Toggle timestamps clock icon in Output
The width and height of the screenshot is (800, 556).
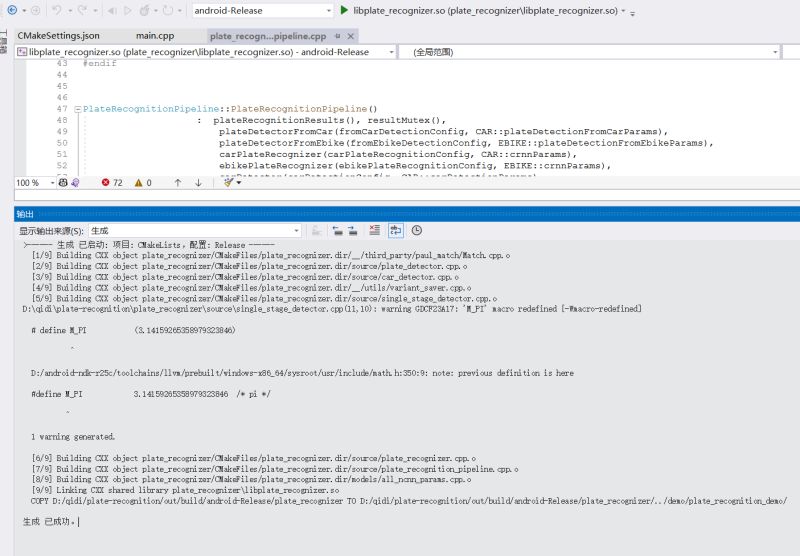pos(417,231)
